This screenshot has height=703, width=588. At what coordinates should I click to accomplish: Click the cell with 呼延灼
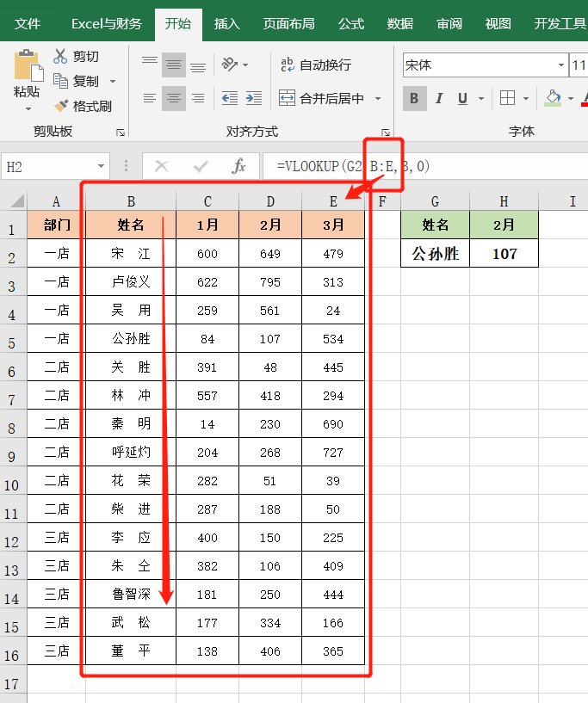[x=131, y=452]
